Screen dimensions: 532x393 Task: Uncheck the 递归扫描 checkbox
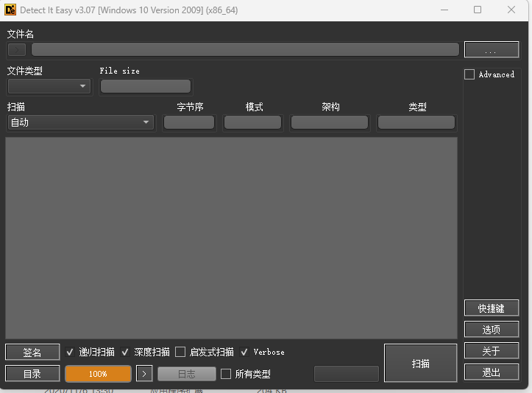coord(70,352)
